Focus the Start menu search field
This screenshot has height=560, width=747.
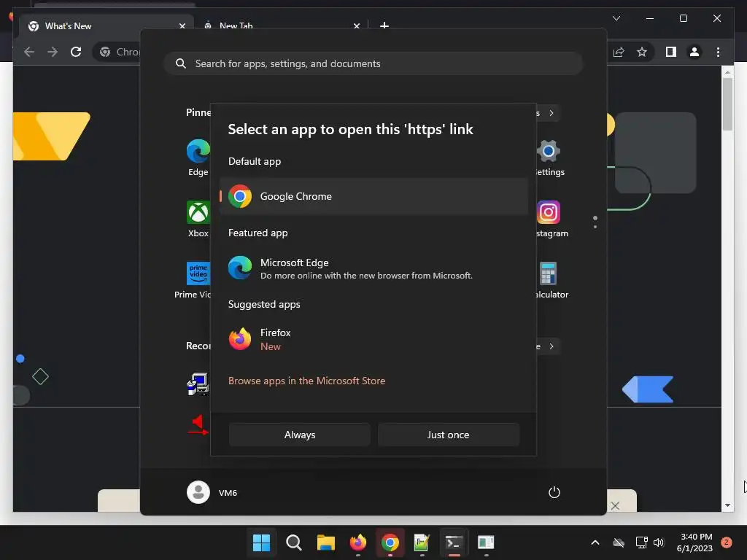point(373,64)
